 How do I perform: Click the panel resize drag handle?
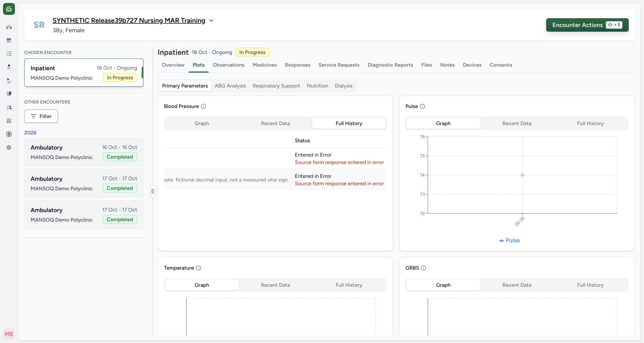coord(153,191)
